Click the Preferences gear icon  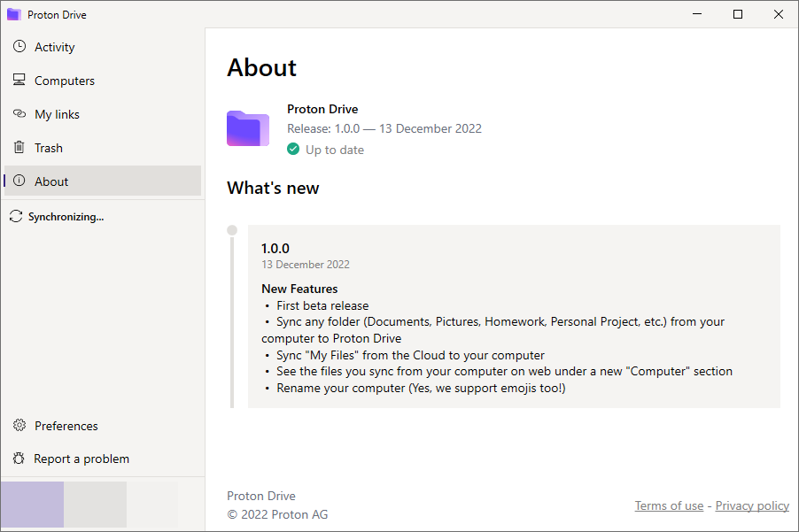(x=19, y=425)
